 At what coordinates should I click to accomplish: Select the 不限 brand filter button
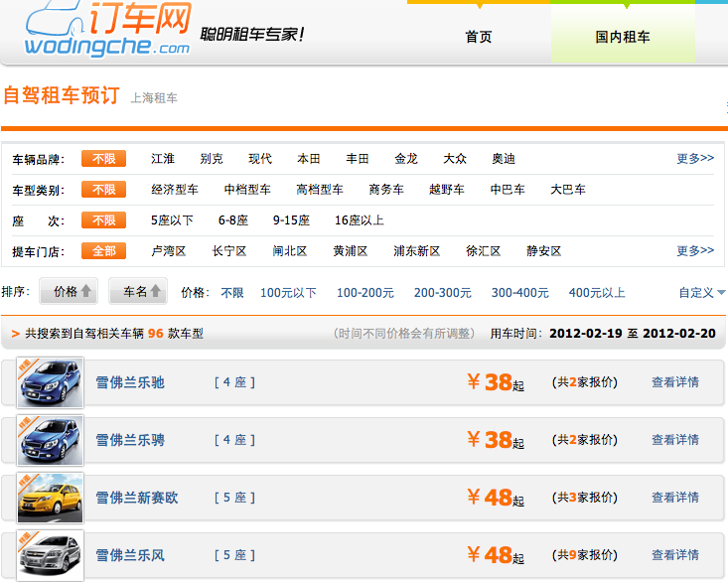(x=103, y=159)
